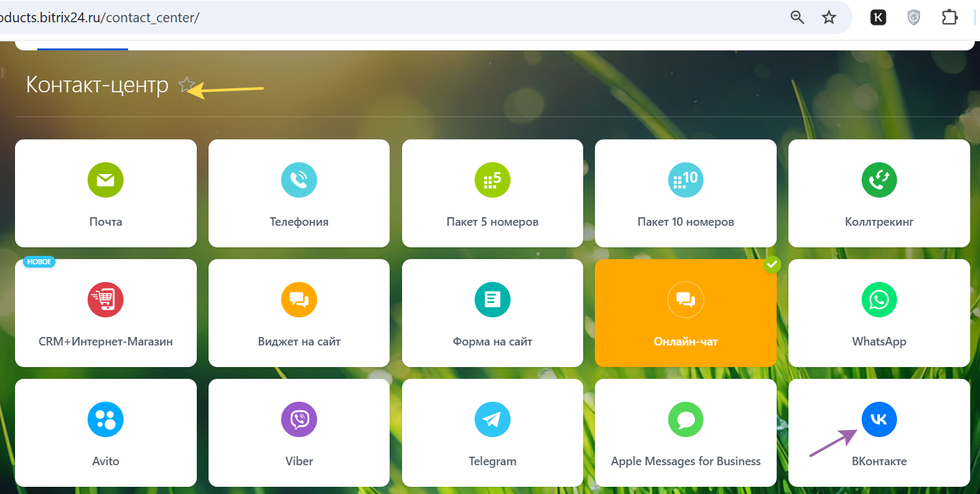Viewport: 980px width, 494px height.
Task: Click the browser zoom magnifier icon
Action: click(x=797, y=18)
